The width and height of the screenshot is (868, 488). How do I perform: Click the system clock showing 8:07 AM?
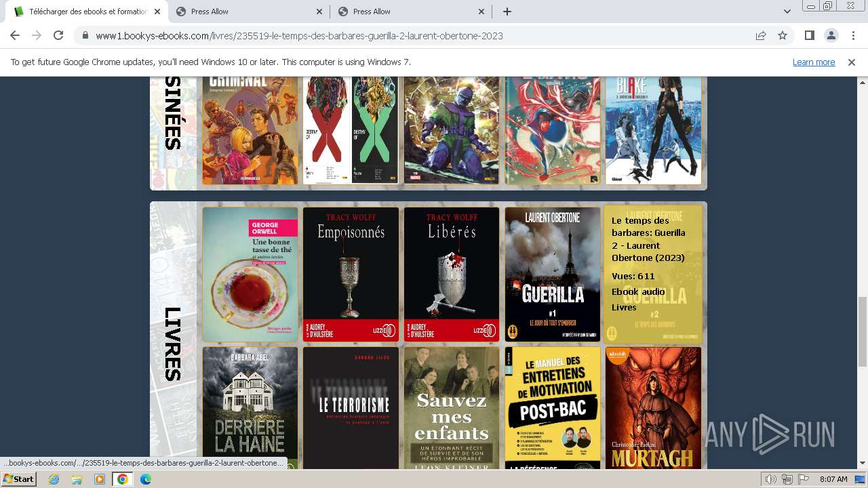point(833,479)
